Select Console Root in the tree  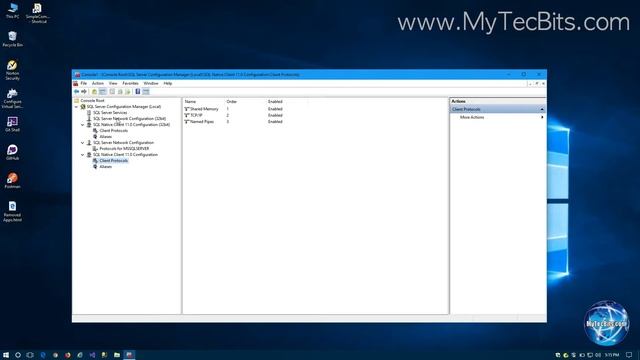pyautogui.click(x=92, y=100)
